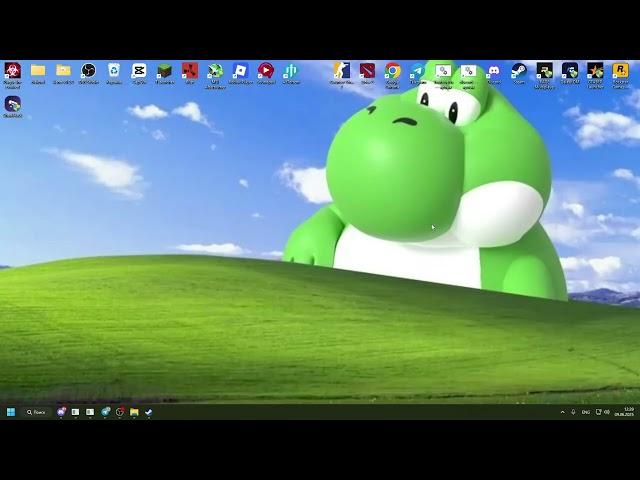Open Google Chrome desktop shortcut
640x480 pixels.
[x=393, y=71]
